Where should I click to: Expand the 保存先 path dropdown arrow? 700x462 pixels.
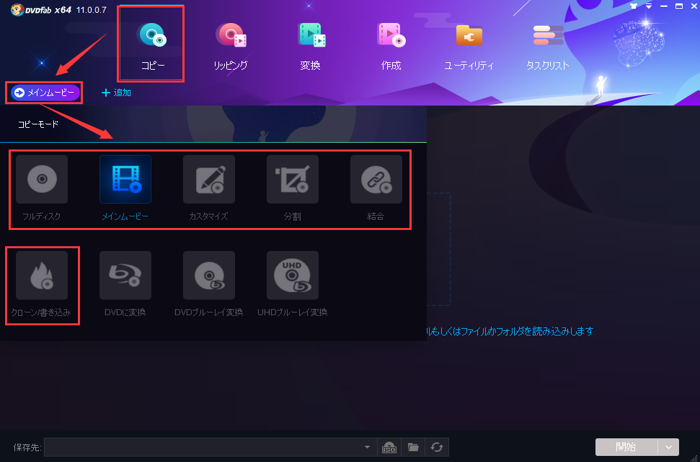click(367, 447)
